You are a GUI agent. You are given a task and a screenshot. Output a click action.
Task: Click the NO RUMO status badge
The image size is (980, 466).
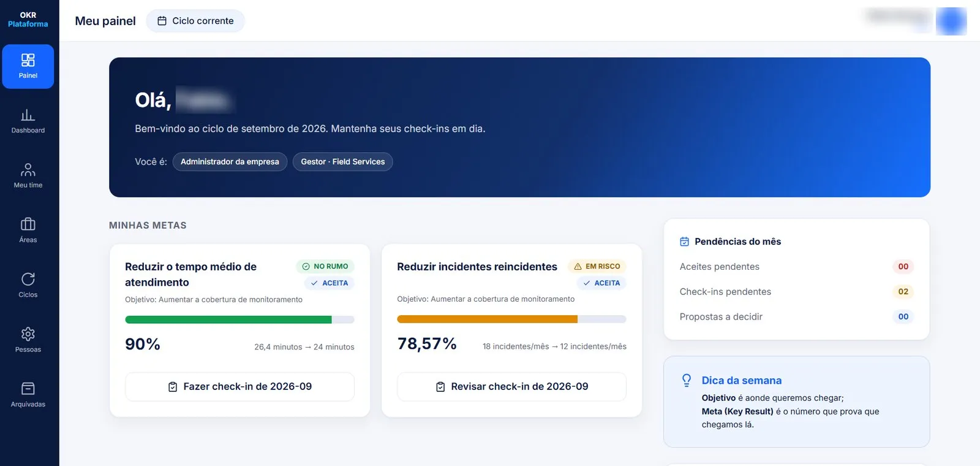click(x=325, y=266)
